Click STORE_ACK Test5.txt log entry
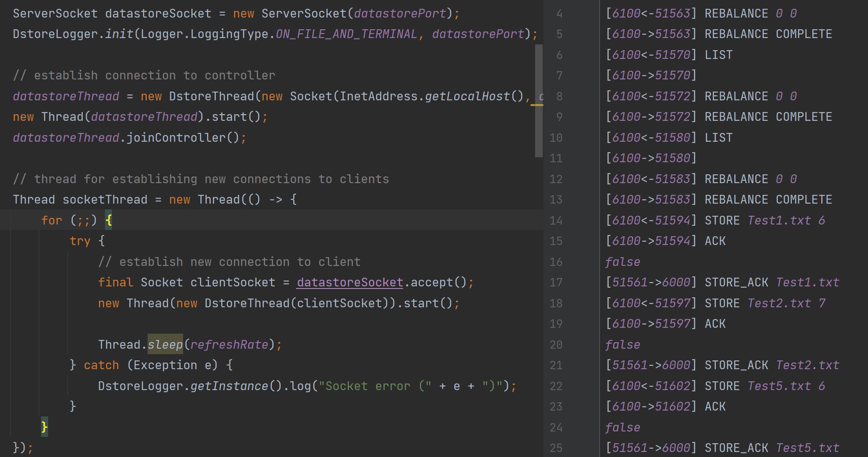The image size is (868, 457). (771, 448)
